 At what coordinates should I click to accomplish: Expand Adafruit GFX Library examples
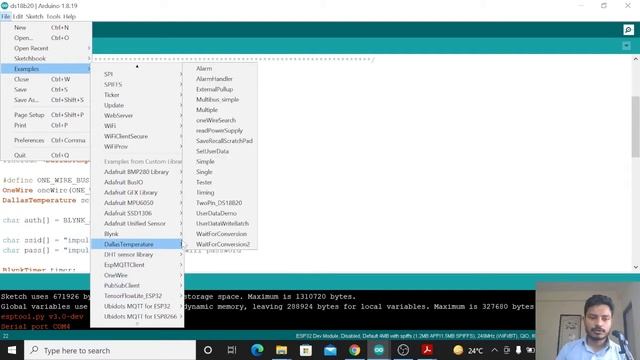(137, 192)
